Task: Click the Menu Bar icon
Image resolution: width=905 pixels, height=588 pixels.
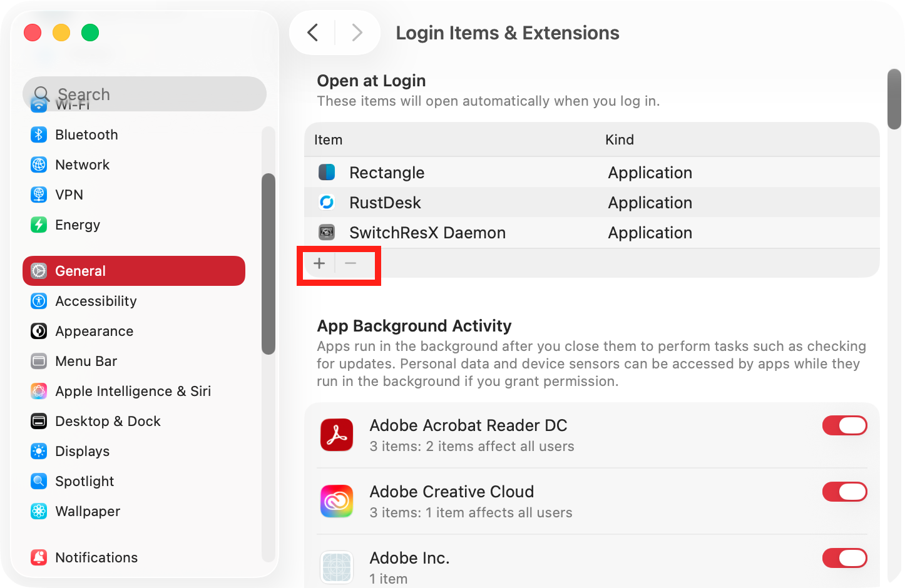Action: coord(39,361)
